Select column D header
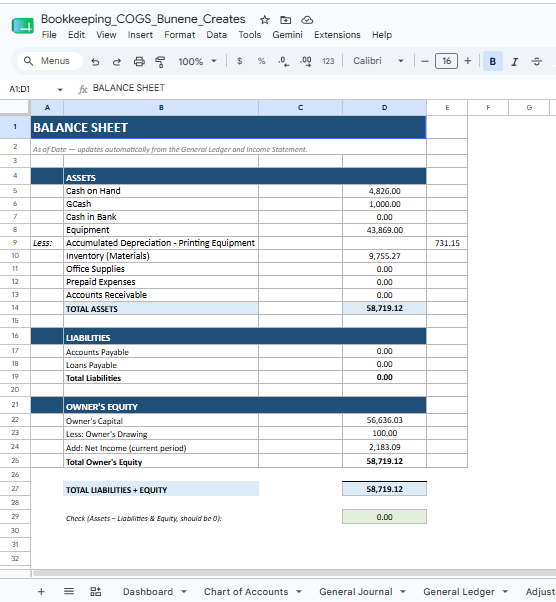The image size is (556, 602). click(384, 108)
